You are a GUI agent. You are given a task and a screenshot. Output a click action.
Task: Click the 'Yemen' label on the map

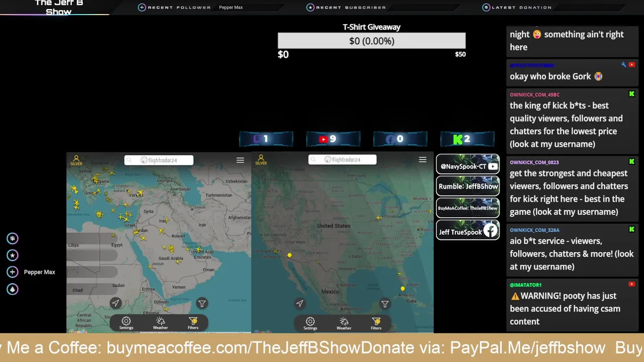coord(179,287)
